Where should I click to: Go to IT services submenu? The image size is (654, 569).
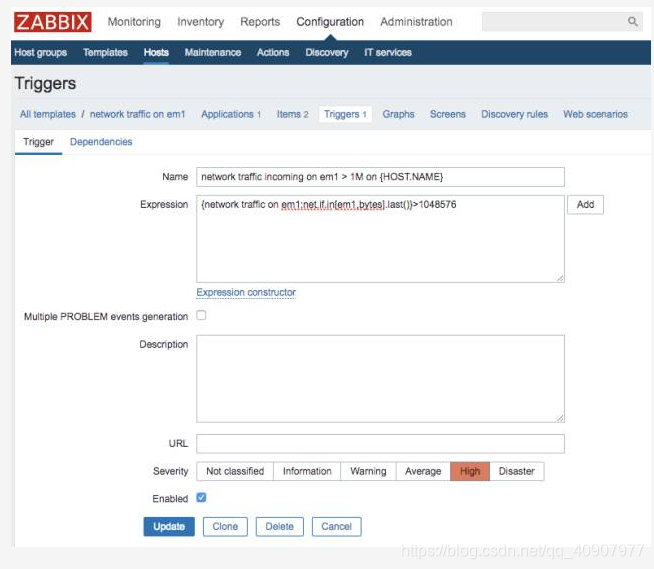coord(387,53)
